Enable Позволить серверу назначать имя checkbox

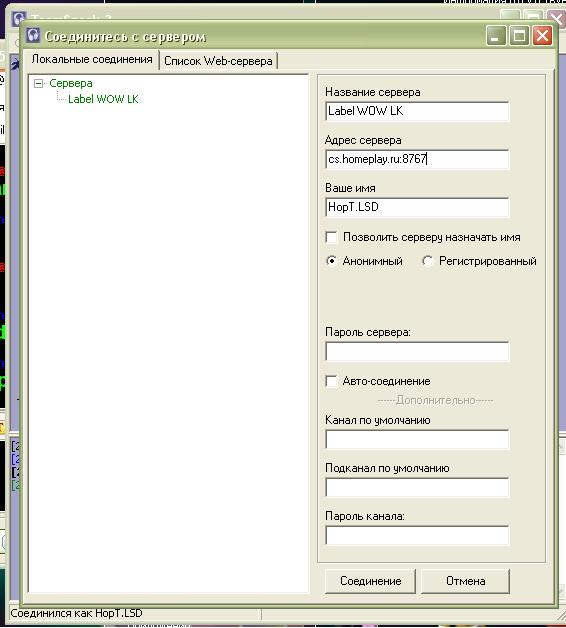tap(331, 237)
